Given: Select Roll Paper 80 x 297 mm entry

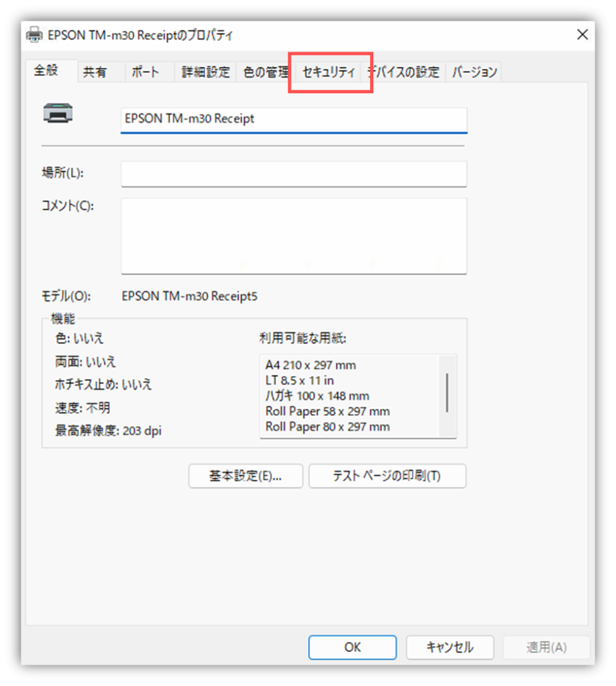Looking at the screenshot, I should 328,427.
